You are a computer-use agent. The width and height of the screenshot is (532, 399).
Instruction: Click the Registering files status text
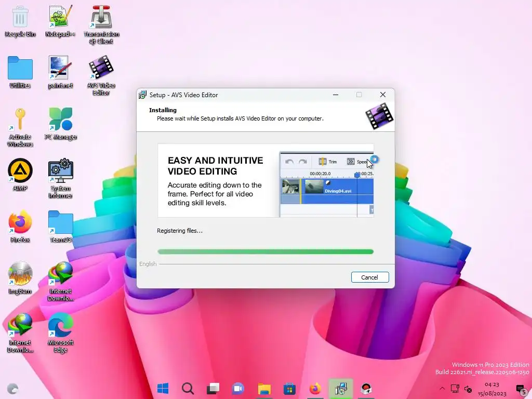179,231
